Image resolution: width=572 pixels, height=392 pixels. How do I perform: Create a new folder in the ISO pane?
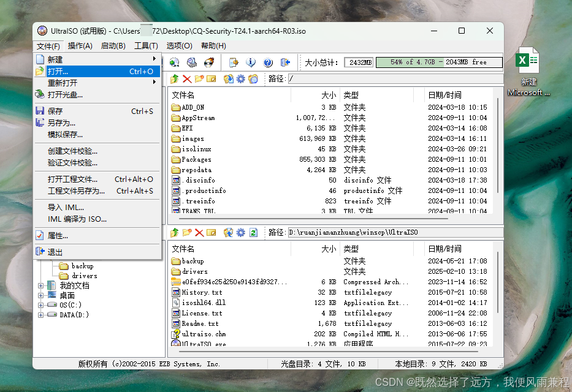click(199, 78)
